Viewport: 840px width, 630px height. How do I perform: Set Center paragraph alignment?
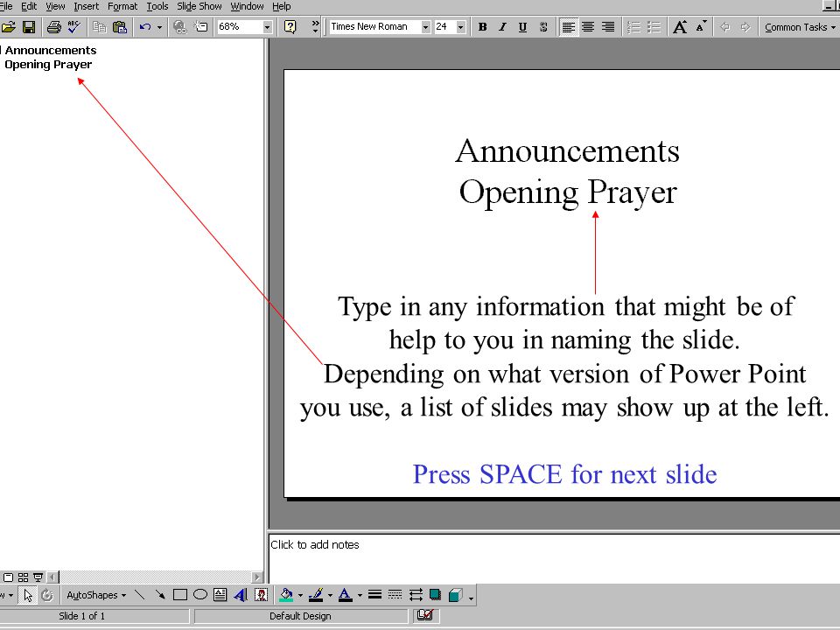point(588,27)
